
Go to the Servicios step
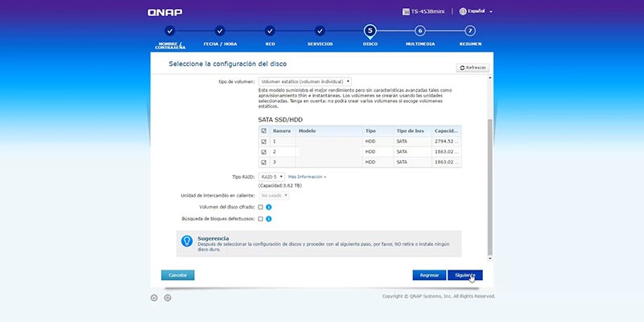320,36
